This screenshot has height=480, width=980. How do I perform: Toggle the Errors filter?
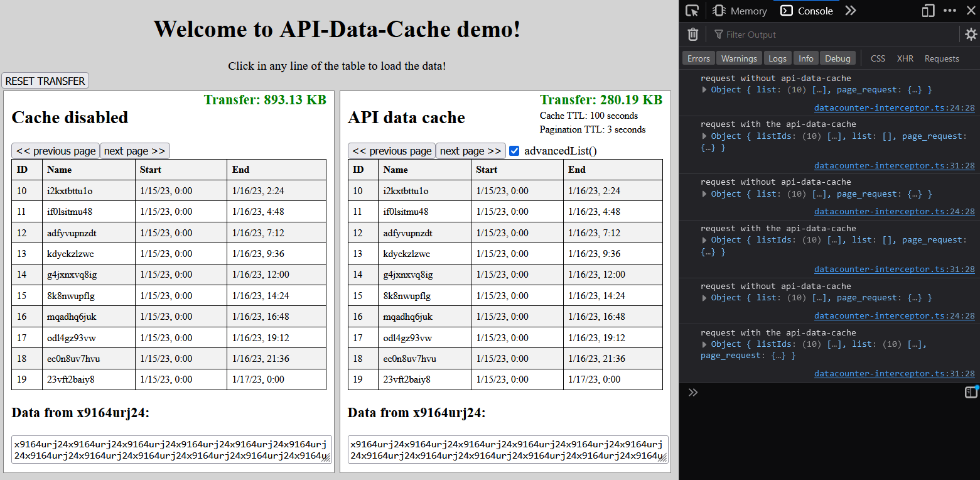coord(699,58)
